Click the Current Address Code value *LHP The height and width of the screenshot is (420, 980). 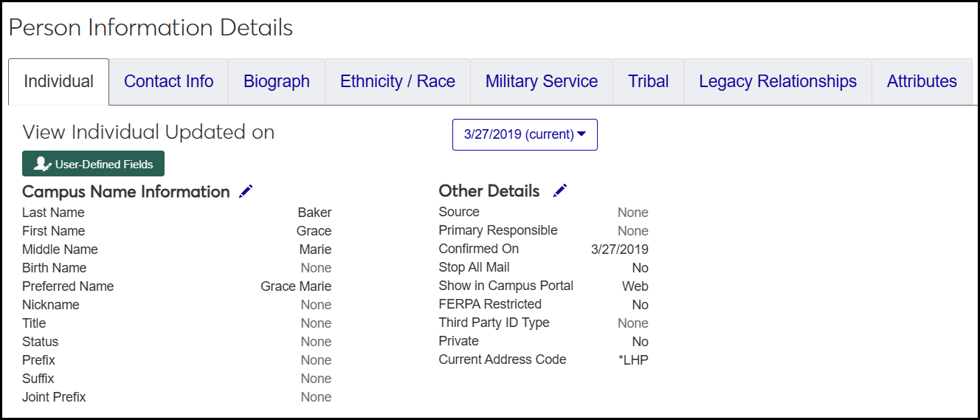click(633, 360)
